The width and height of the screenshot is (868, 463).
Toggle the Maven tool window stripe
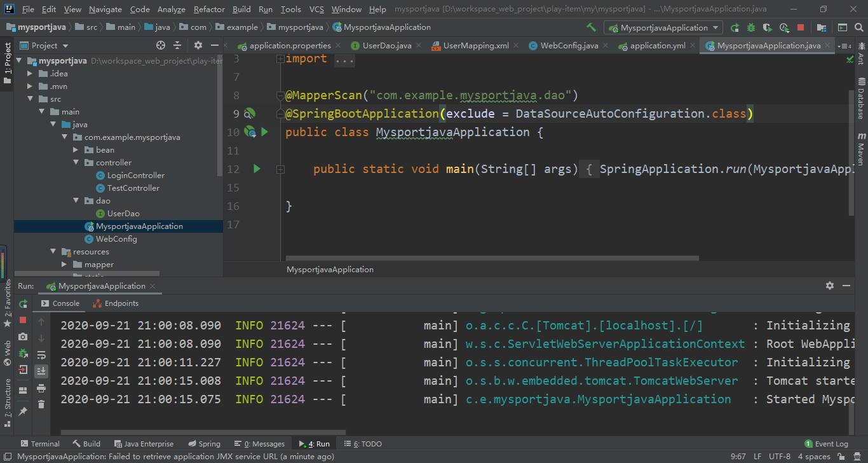861,148
